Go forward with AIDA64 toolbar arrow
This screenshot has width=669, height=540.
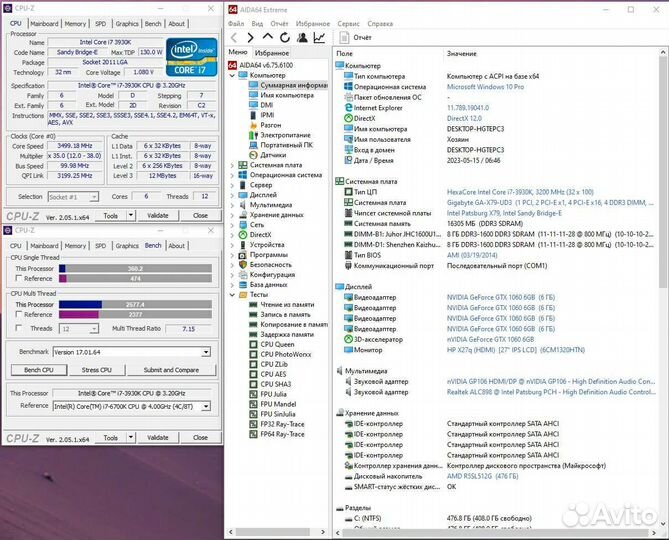pos(250,38)
